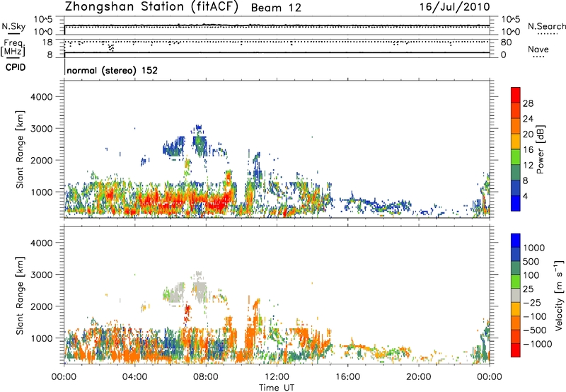The height and width of the screenshot is (392, 566).
Task: Click the '-1000' label on the velocity scale
Action: [x=538, y=344]
